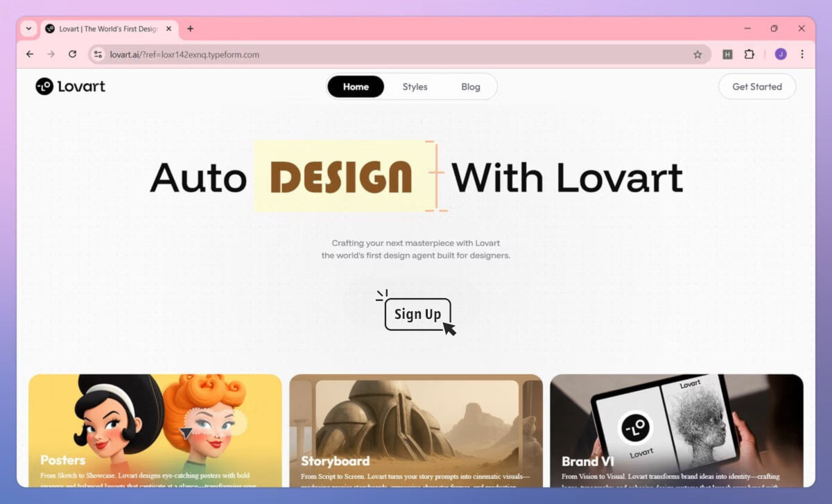Click the H extension icon
Image resolution: width=832 pixels, height=504 pixels.
727,54
